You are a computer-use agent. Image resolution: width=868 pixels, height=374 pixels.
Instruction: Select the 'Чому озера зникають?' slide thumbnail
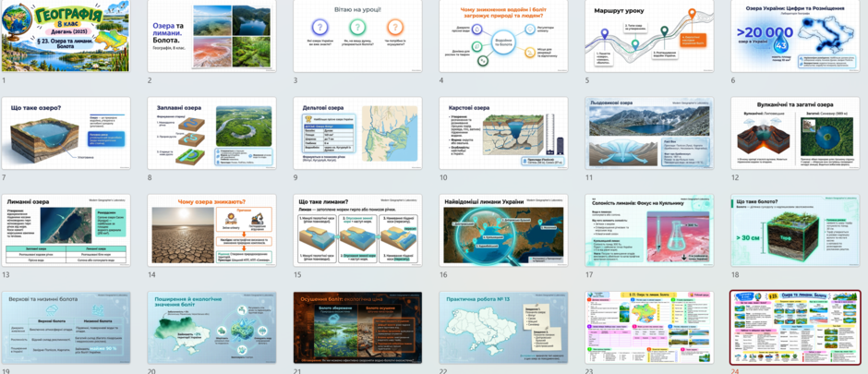point(211,230)
